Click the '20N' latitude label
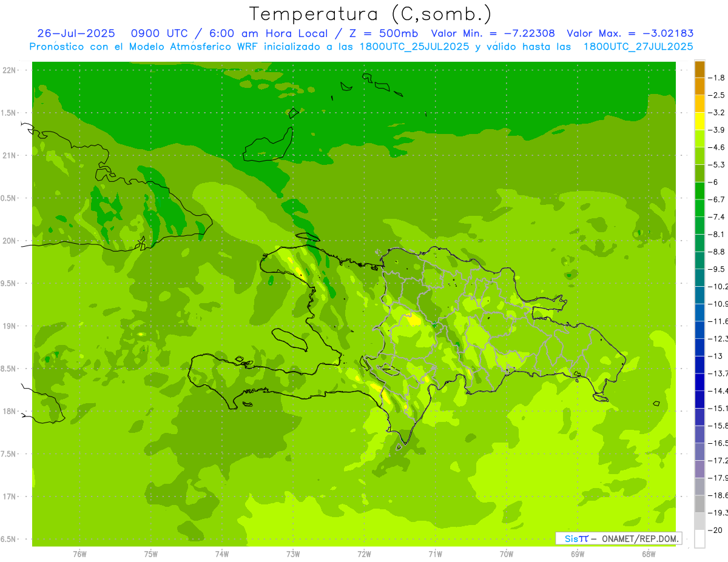The height and width of the screenshot is (562, 728). tap(10, 241)
